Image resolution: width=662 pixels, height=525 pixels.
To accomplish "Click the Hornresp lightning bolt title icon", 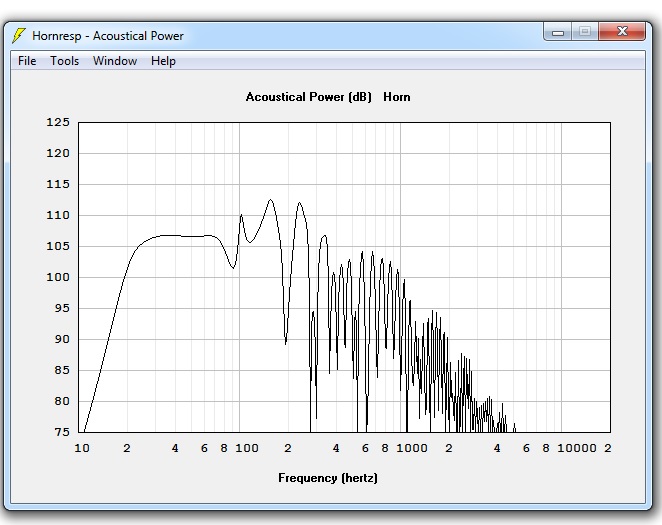I will tap(19, 35).
